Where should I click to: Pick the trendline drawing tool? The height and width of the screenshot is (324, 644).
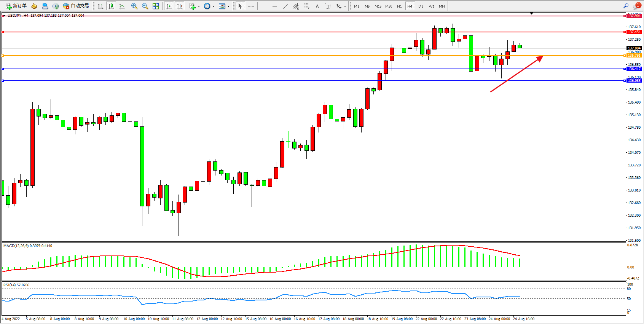(x=285, y=6)
